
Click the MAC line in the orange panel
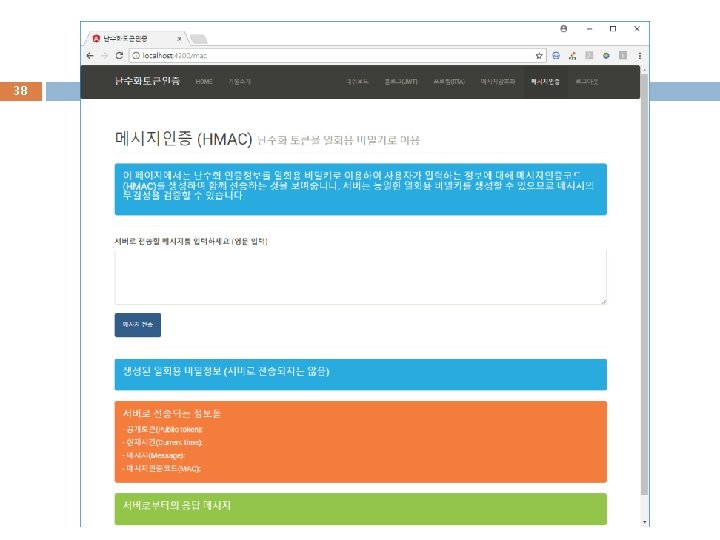click(x=162, y=468)
